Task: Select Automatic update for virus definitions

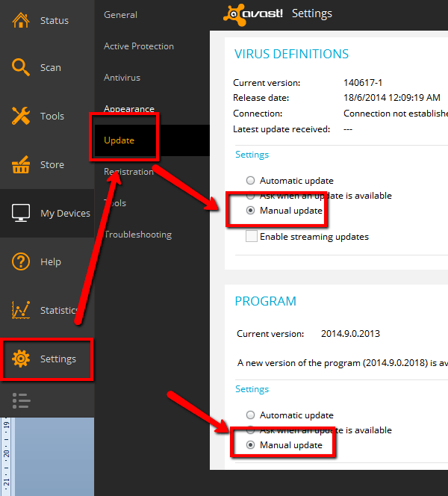Action: (x=250, y=181)
